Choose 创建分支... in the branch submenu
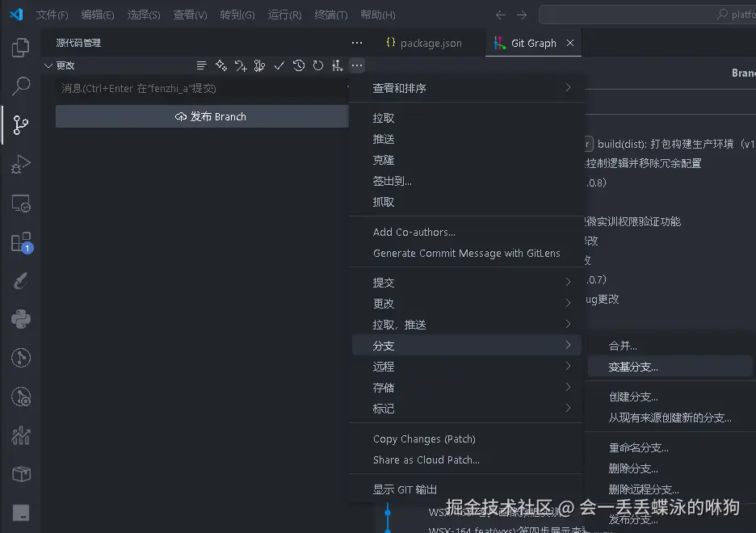756x533 pixels. [670, 397]
